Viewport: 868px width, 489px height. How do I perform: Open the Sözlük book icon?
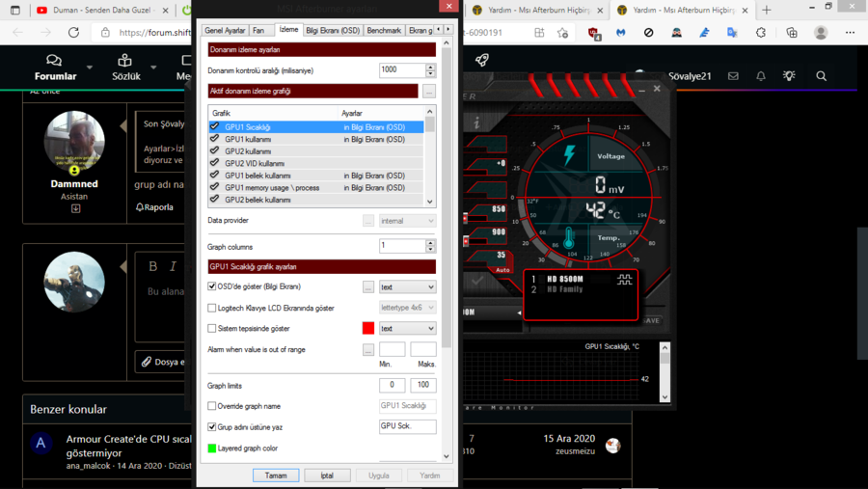click(x=125, y=60)
